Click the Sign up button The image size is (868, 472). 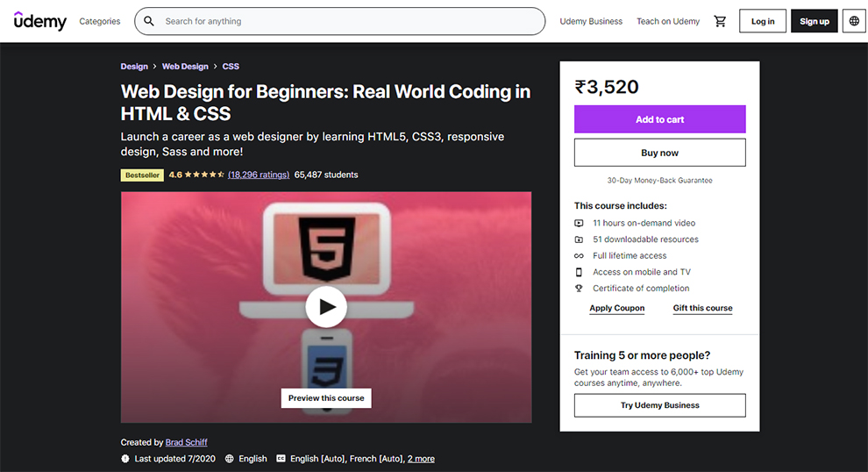(814, 21)
